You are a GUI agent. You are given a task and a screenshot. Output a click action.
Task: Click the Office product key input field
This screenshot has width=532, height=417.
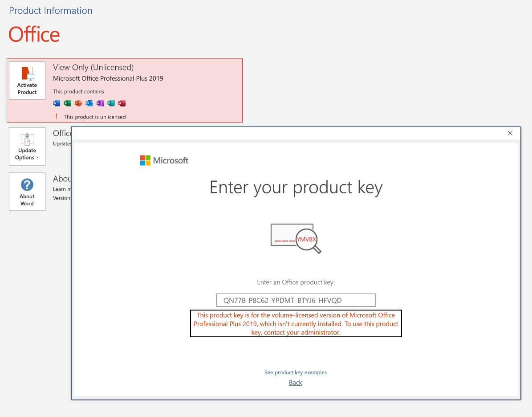point(296,300)
